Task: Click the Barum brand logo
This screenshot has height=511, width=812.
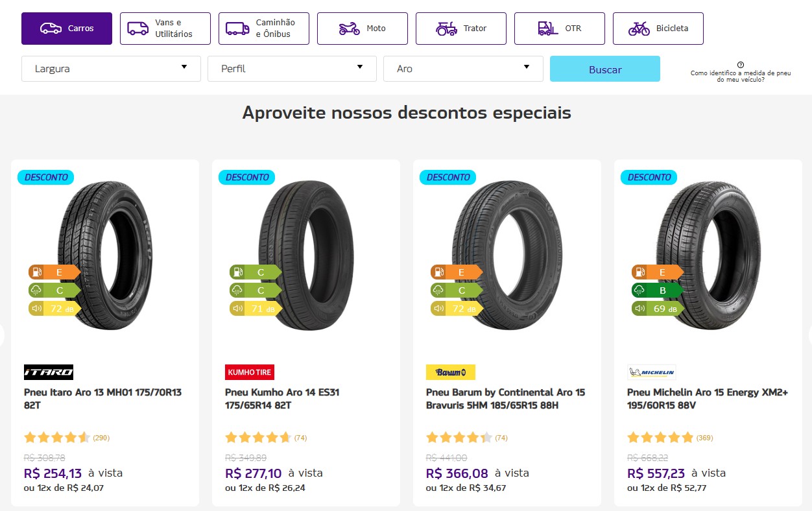Action: [451, 372]
